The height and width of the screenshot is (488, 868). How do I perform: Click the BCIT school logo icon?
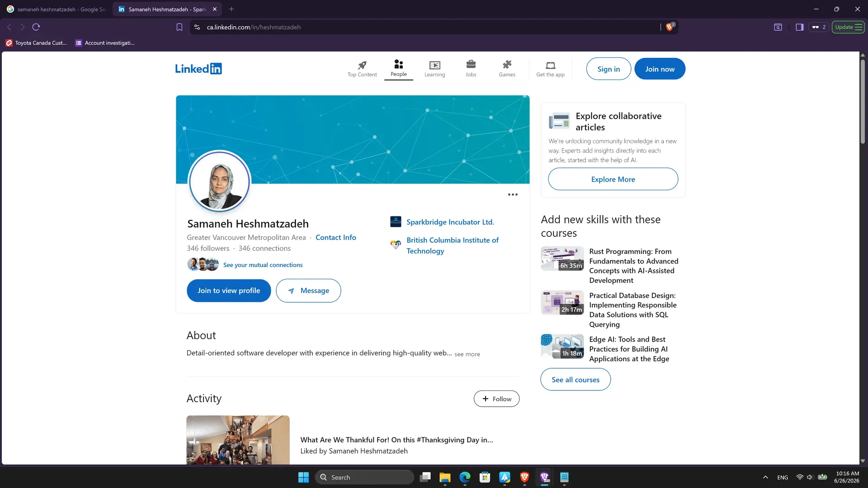pos(396,244)
